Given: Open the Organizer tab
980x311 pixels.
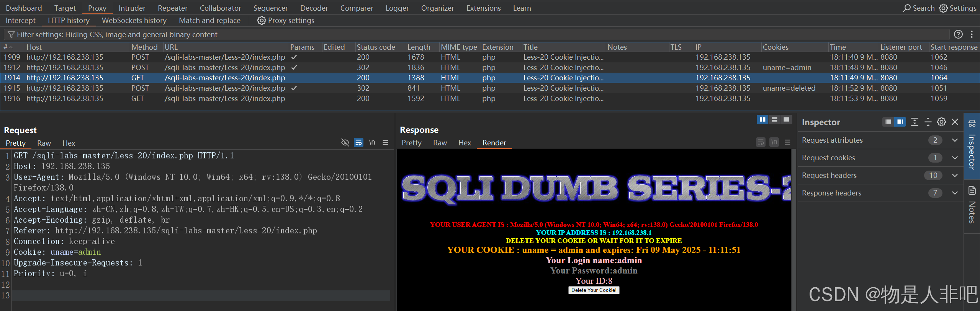Looking at the screenshot, I should coord(437,8).
